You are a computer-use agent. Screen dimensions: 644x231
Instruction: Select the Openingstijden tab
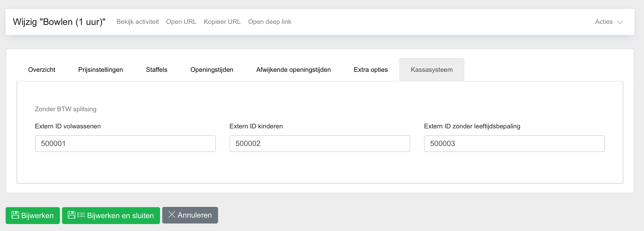[212, 70]
